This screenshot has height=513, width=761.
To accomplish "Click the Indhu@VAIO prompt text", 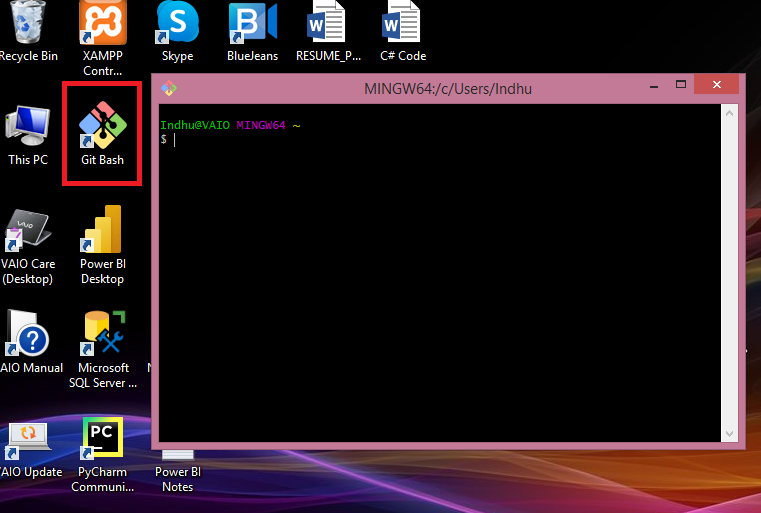I will click(x=195, y=125).
